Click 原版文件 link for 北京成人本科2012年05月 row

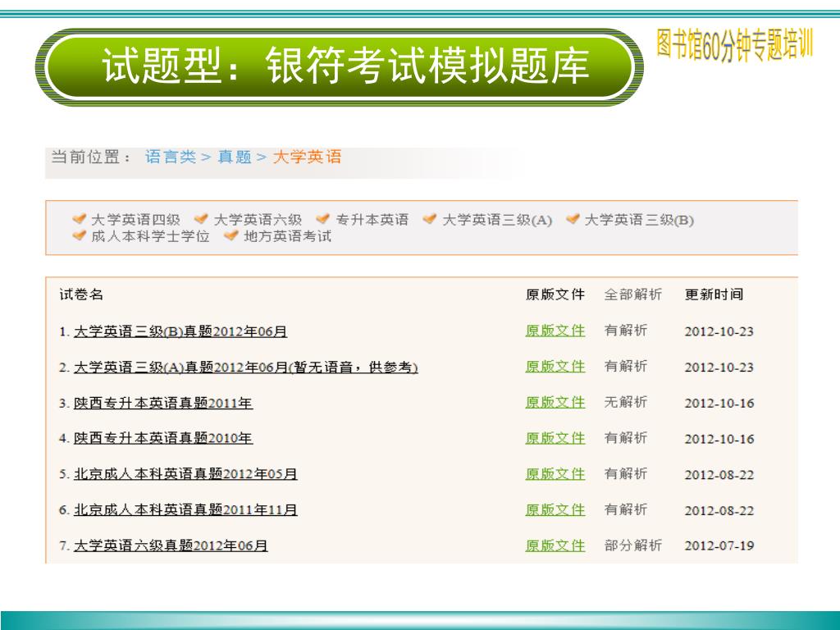click(555, 474)
